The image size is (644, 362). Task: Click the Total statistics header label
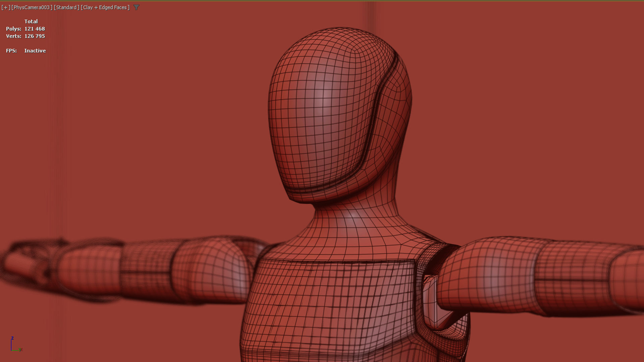tap(31, 21)
